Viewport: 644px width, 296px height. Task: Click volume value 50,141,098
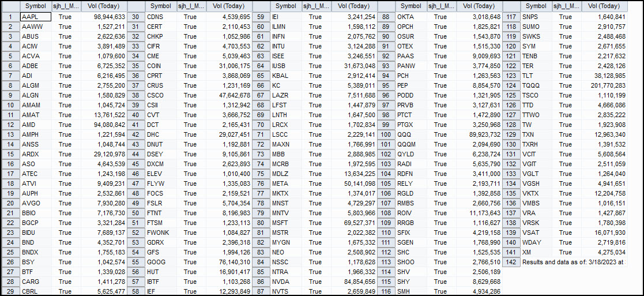point(354,183)
